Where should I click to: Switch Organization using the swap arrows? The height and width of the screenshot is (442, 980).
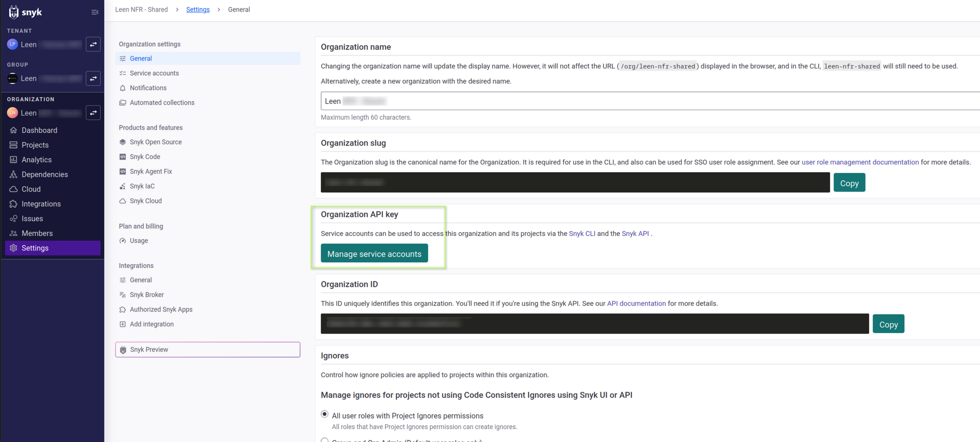coord(93,113)
